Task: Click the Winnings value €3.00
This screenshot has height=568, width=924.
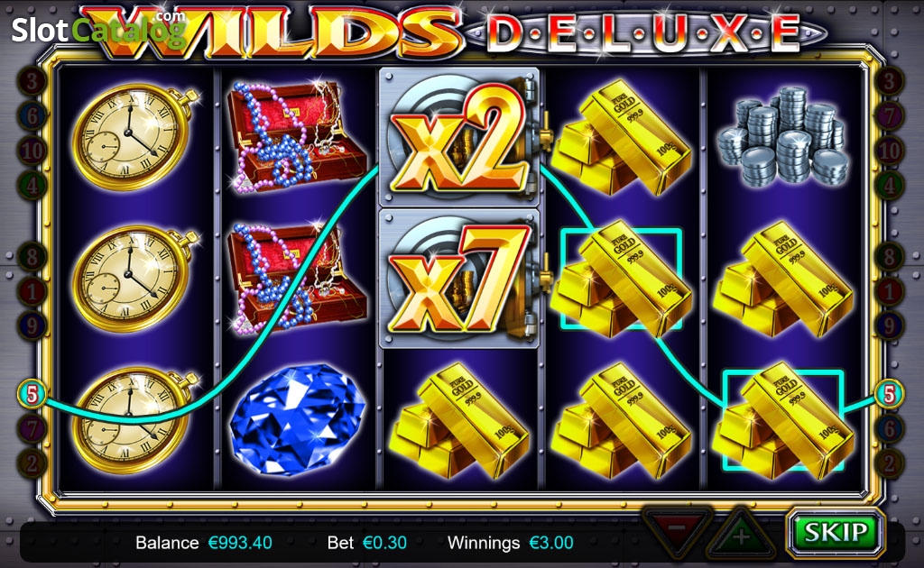Action: coord(551,543)
